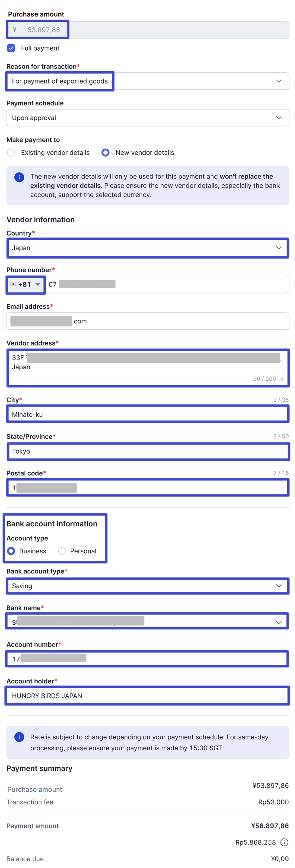
Task: Focus the Account holder field
Action: point(148,696)
